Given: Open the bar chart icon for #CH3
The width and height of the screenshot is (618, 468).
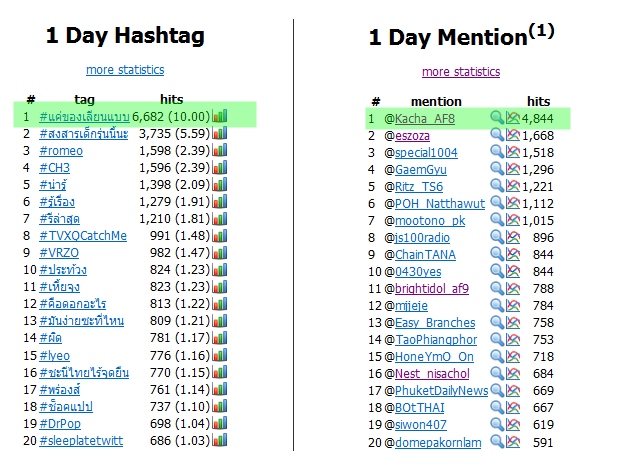Looking at the screenshot, I should pos(220,167).
